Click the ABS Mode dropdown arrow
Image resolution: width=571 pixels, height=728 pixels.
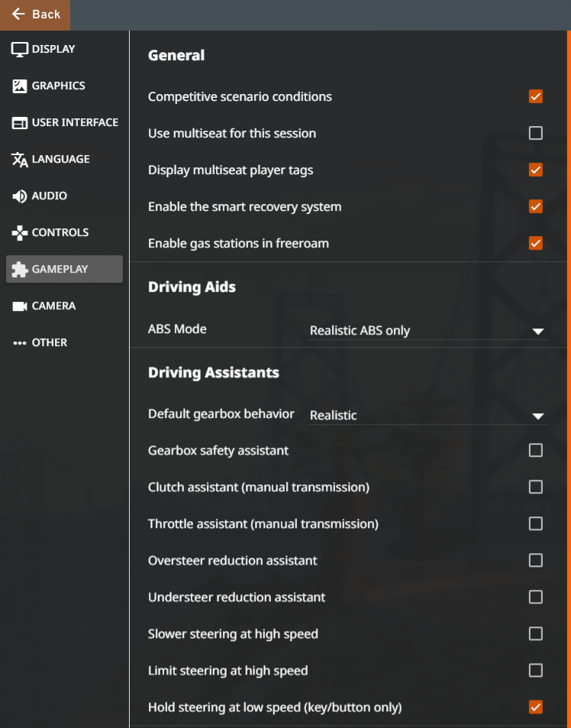pyautogui.click(x=538, y=332)
